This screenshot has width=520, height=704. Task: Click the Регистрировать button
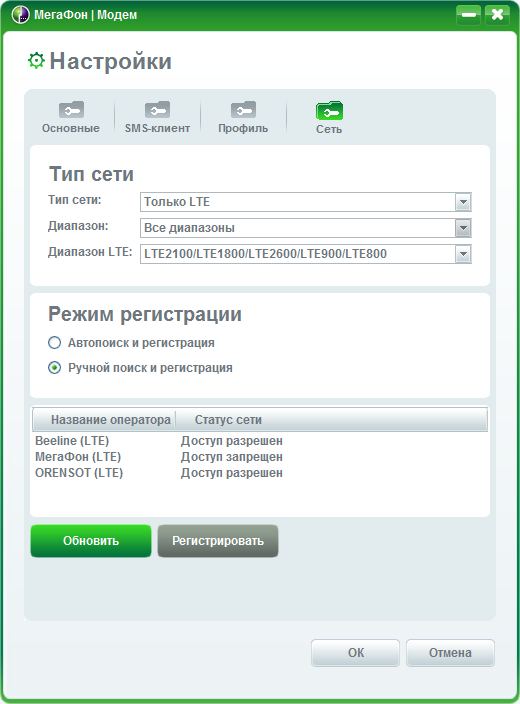coord(218,541)
